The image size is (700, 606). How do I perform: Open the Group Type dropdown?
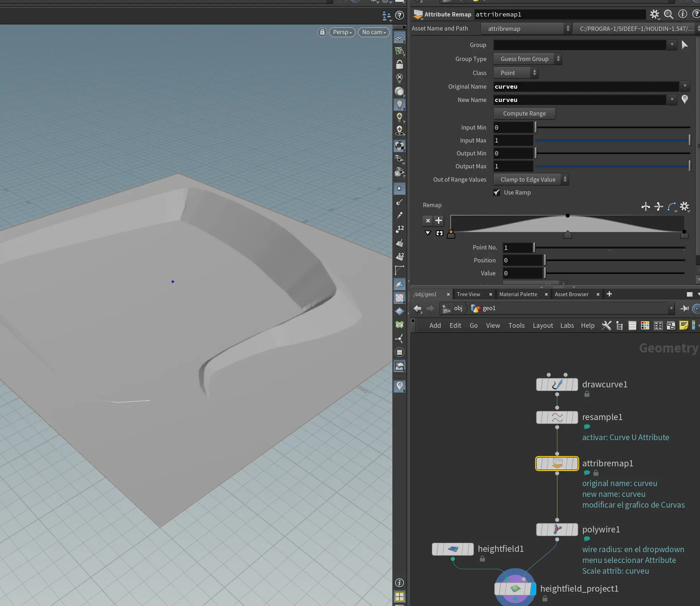point(528,59)
